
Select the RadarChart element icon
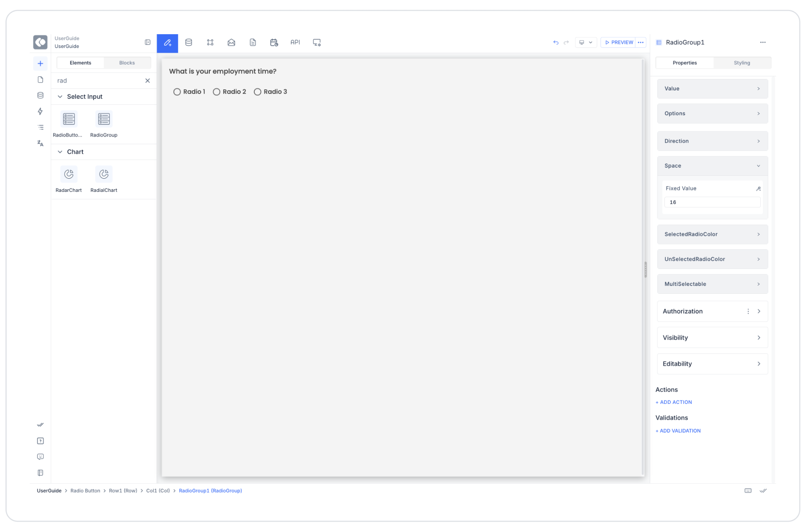pos(69,174)
